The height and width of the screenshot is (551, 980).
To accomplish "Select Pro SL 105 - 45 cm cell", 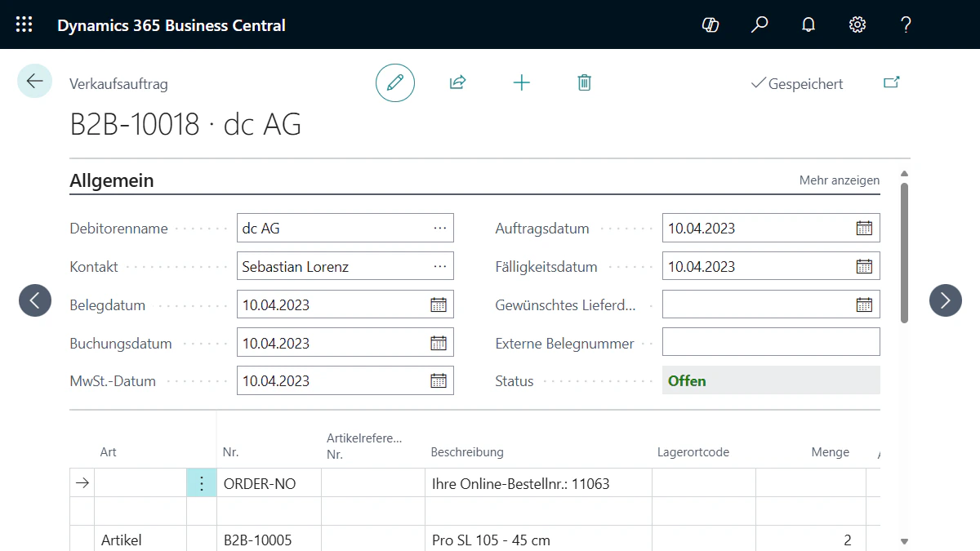I will coord(538,540).
